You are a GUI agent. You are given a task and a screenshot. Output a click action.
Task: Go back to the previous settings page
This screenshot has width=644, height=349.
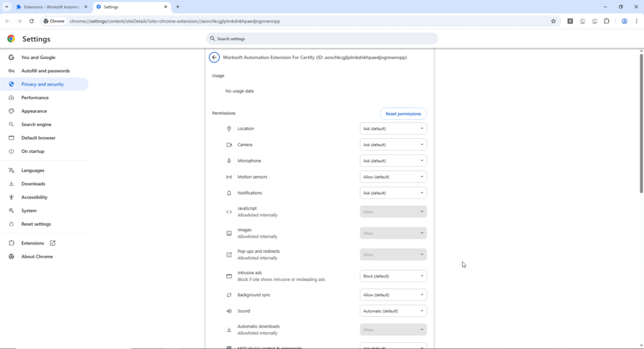pos(214,57)
